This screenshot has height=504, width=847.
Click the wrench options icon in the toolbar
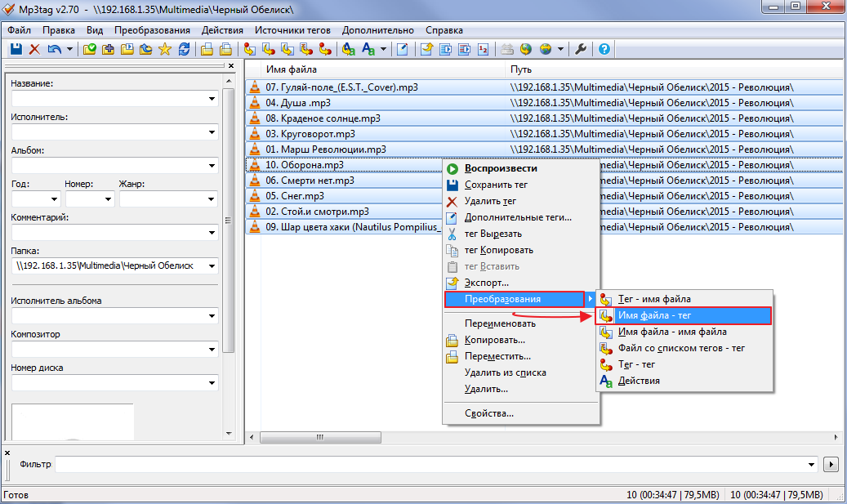point(581,49)
